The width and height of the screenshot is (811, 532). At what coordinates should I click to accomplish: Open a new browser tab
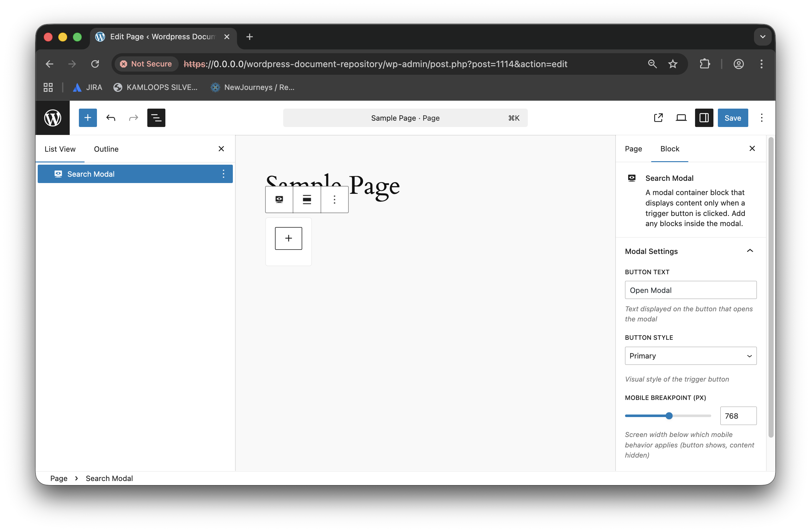pos(249,37)
